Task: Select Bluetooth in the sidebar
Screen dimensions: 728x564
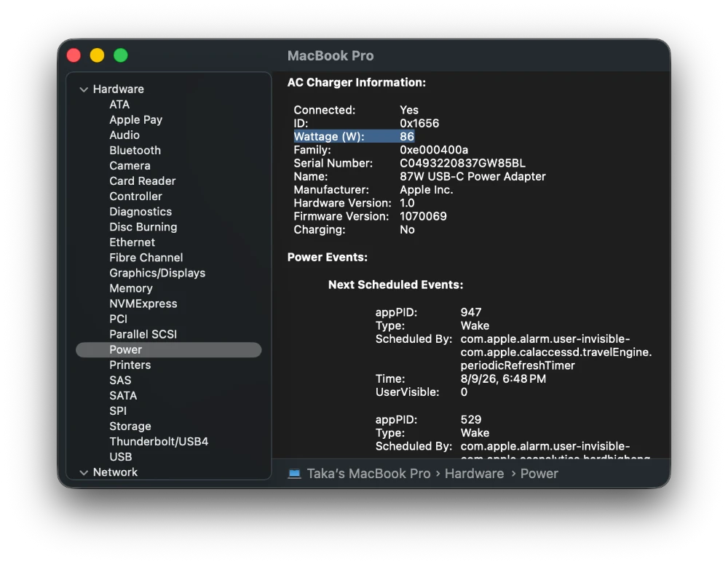Action: [x=135, y=151]
